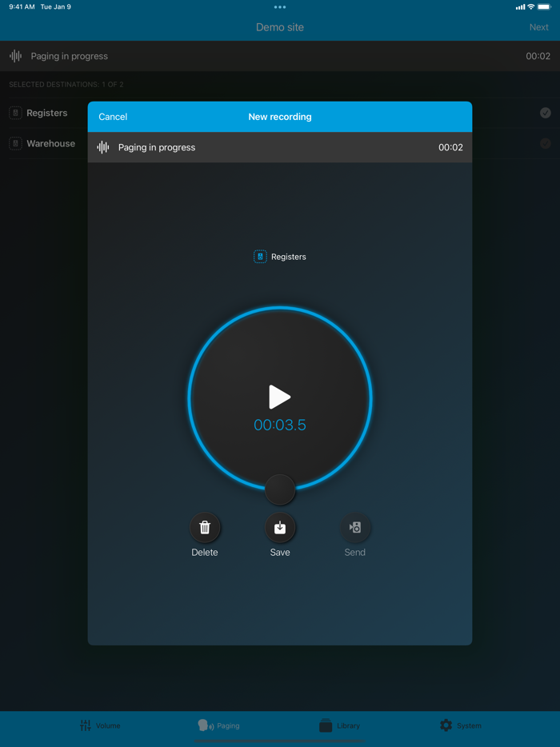This screenshot has height=747, width=560.
Task: Toggle the Warehouse destination checkmark
Action: coord(546,143)
